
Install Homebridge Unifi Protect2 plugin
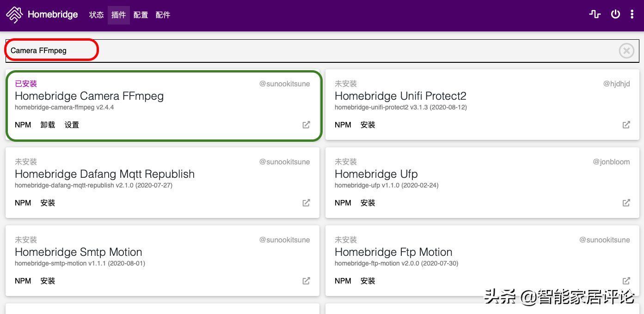click(368, 125)
